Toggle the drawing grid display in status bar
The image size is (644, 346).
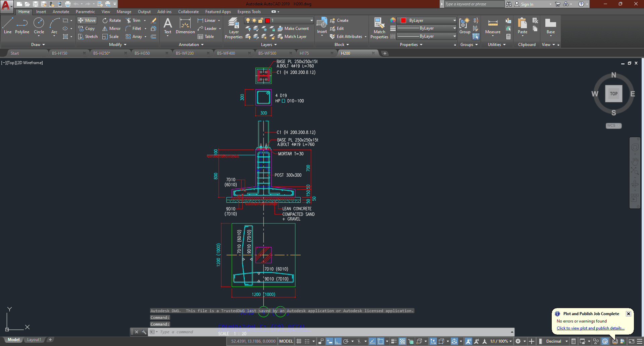point(299,341)
